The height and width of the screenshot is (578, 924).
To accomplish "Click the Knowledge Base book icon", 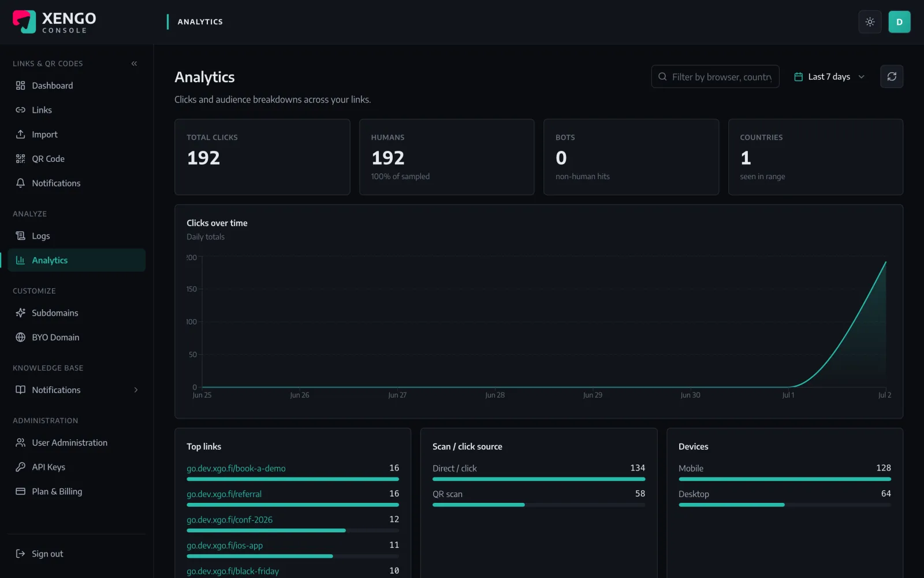I will coord(20,390).
